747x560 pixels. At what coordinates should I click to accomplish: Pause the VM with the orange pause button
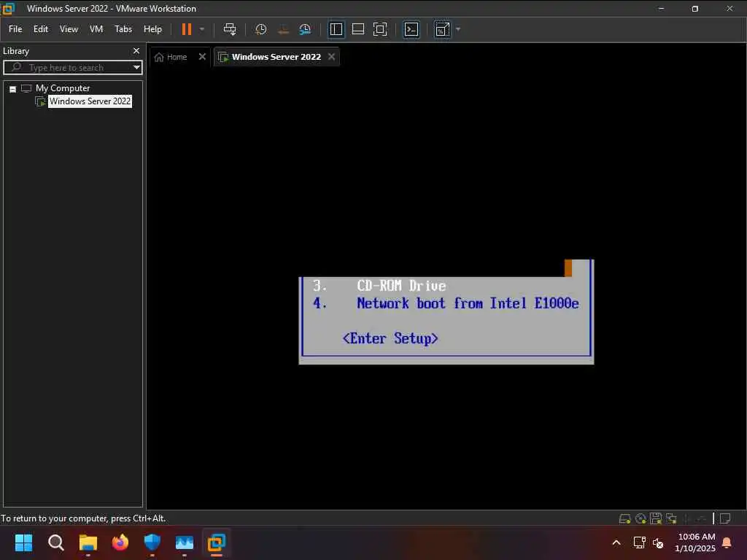186,29
